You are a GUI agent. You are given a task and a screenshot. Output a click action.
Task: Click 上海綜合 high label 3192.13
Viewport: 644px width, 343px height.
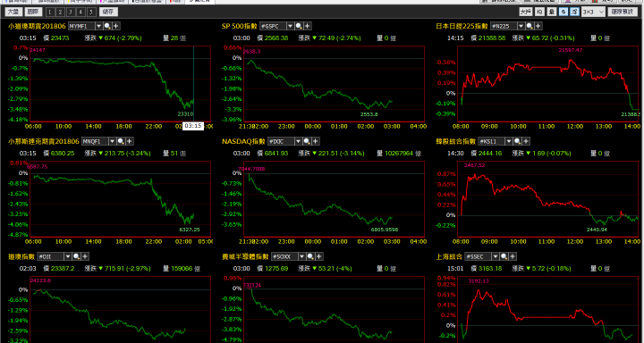click(x=479, y=281)
